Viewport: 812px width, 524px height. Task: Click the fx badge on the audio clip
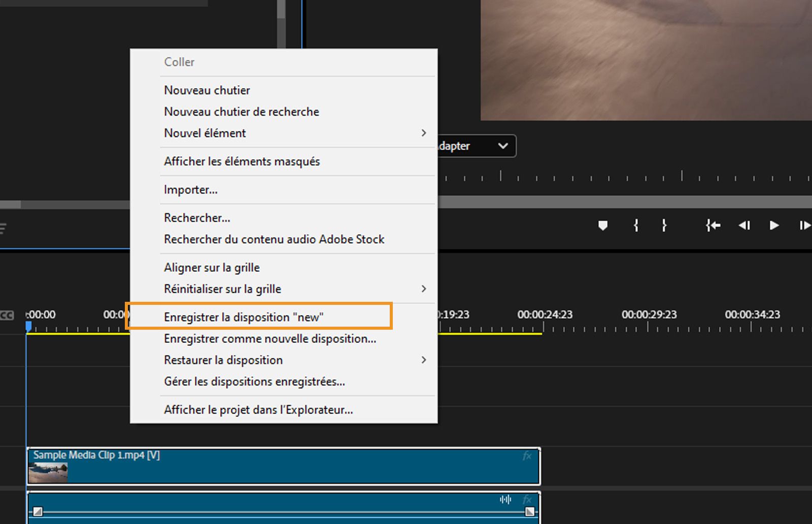point(527,500)
